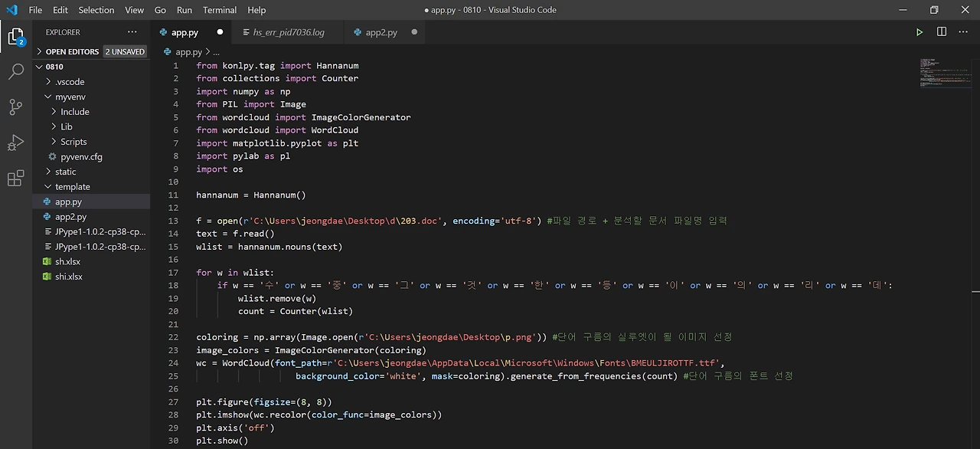Screen dimensions: 980x449
Task: Click 'plt.show()' on line 30
Action: pyautogui.click(x=222, y=441)
